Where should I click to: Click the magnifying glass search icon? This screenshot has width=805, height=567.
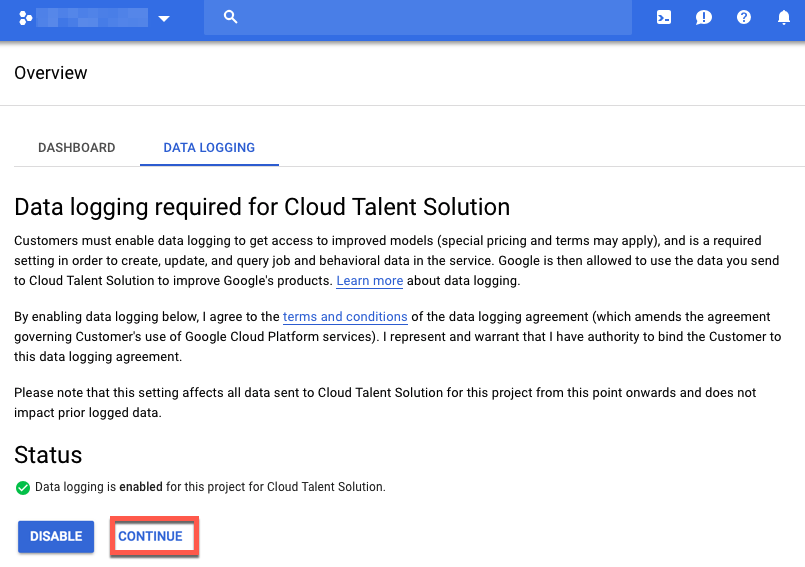coord(230,17)
